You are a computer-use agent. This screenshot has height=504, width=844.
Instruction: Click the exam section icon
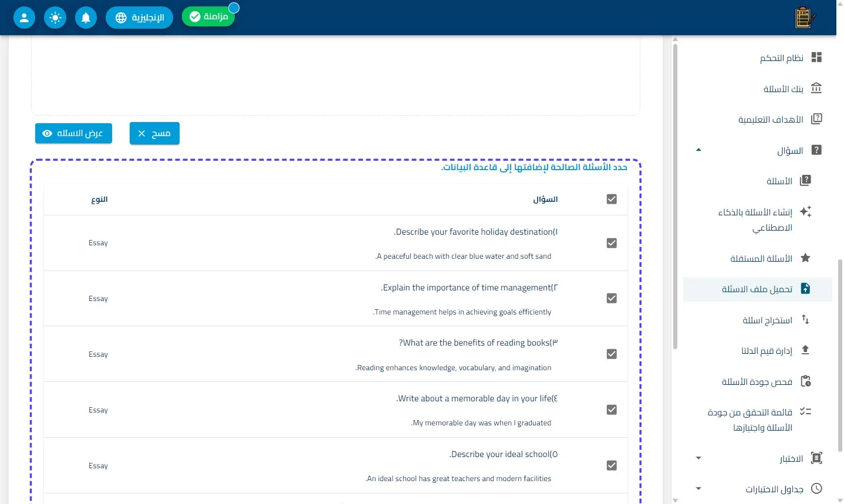click(x=816, y=458)
